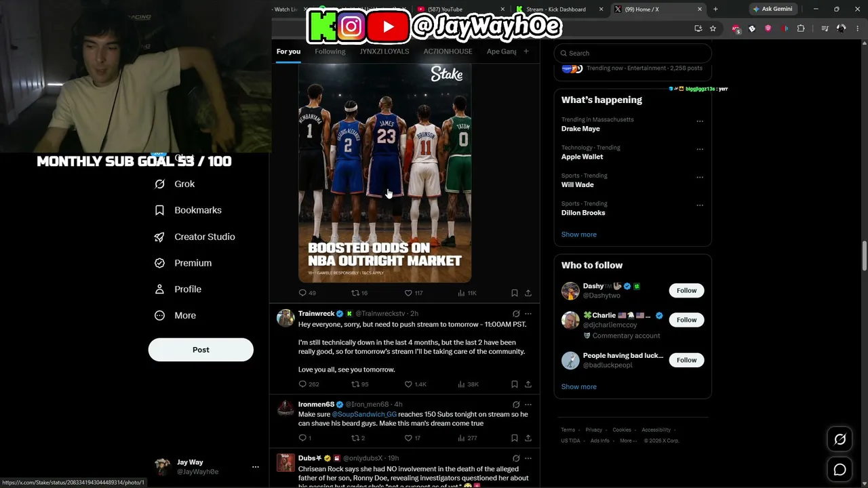The width and height of the screenshot is (868, 488).
Task: Open a new browser tab
Action: [x=715, y=9]
